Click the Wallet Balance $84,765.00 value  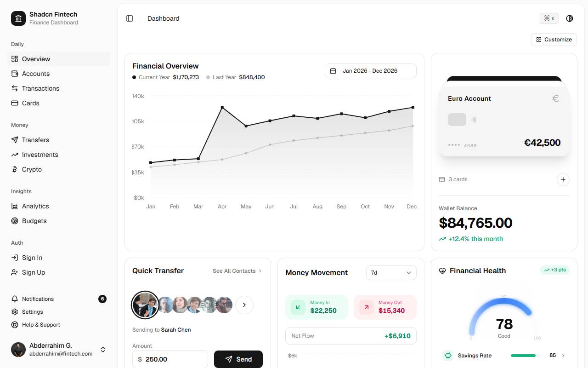tap(475, 223)
